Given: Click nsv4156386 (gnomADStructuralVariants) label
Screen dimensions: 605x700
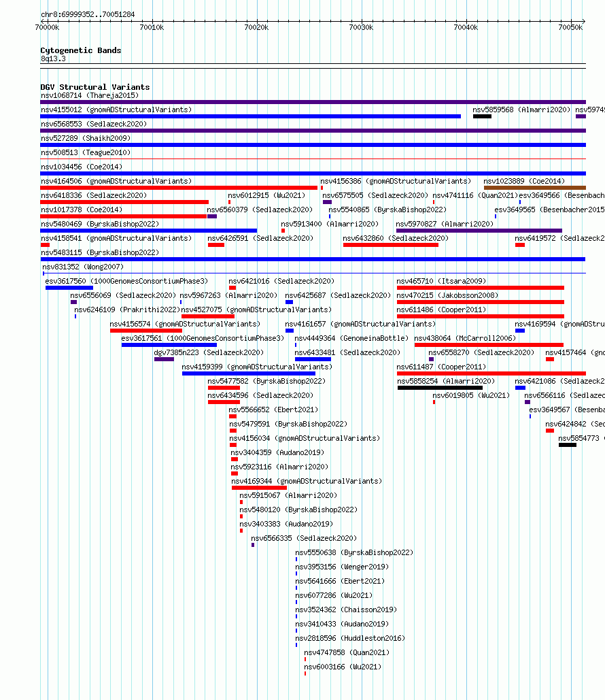Looking at the screenshot, I should (x=396, y=181).
